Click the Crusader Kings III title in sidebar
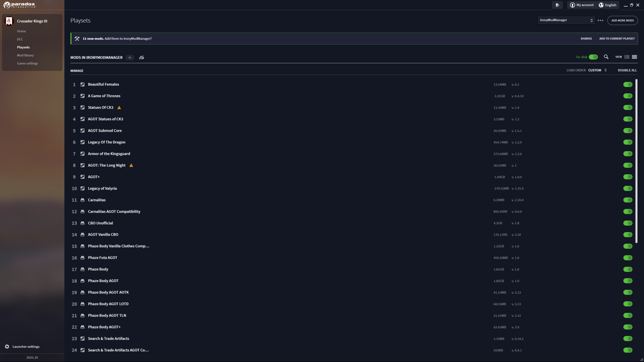Viewport: 644px width, 362px height. click(32, 21)
